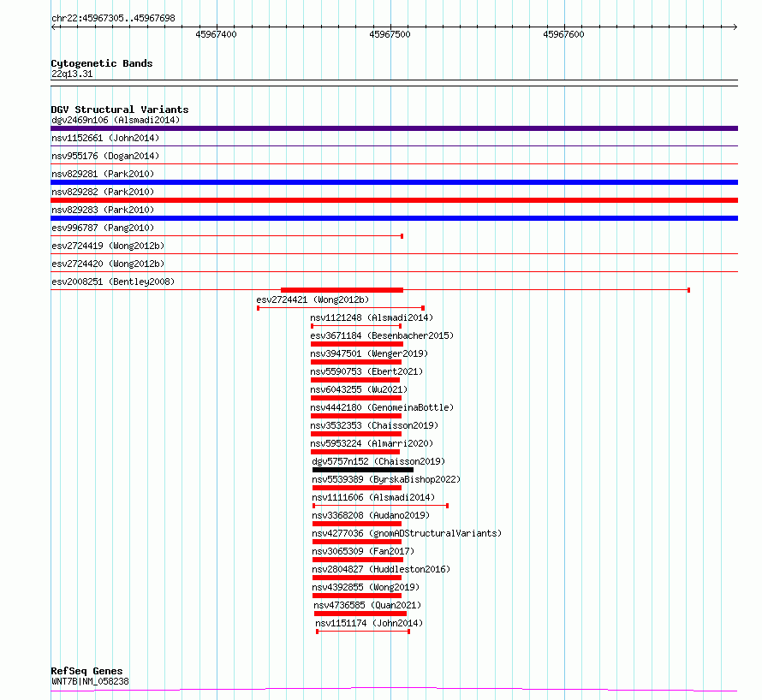Image resolution: width=762 pixels, height=700 pixels.
Task: Select nsv4736585 (Quan2021) variant label
Action: tap(367, 605)
